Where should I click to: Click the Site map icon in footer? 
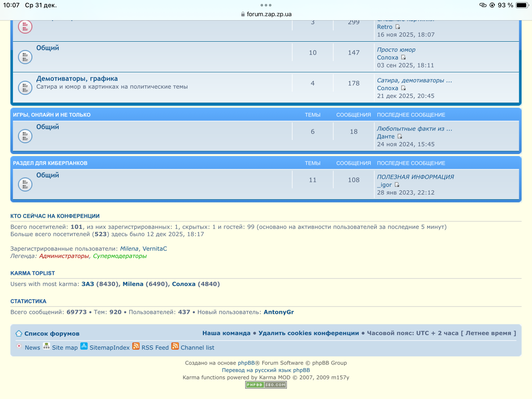coord(46,346)
